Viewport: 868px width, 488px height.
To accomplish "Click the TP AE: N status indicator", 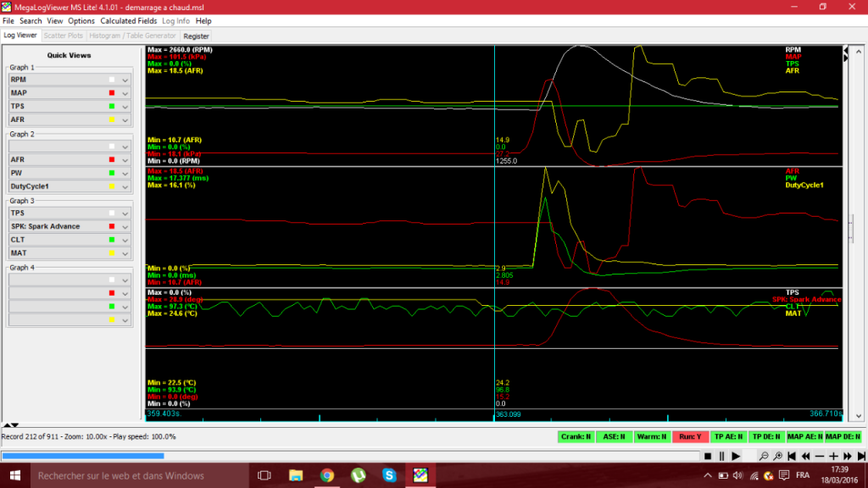I will 728,436.
